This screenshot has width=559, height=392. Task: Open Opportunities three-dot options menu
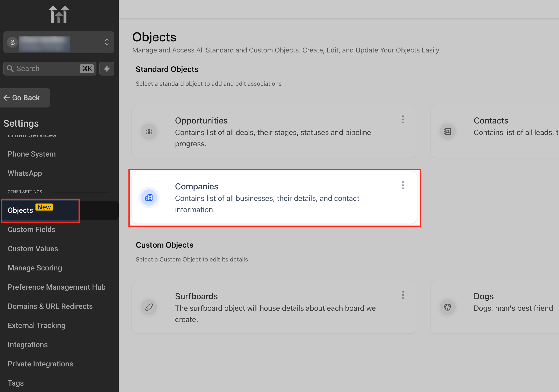coord(403,119)
